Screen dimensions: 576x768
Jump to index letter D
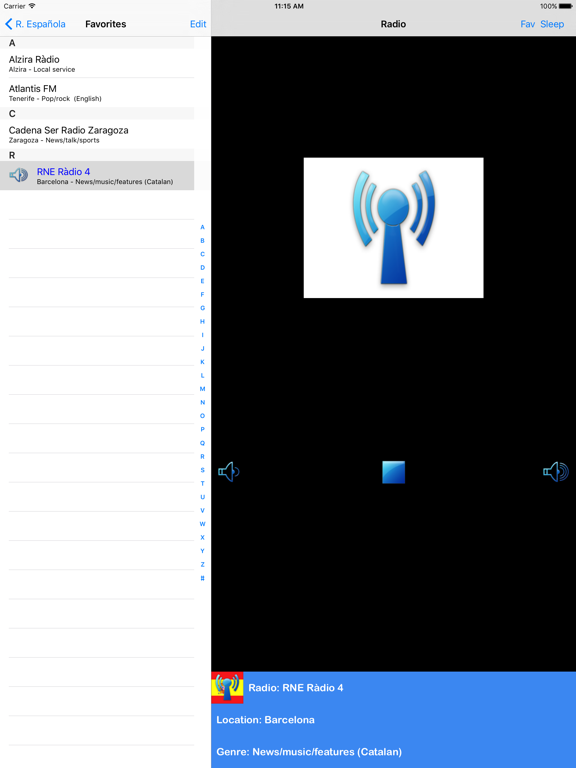click(202, 267)
